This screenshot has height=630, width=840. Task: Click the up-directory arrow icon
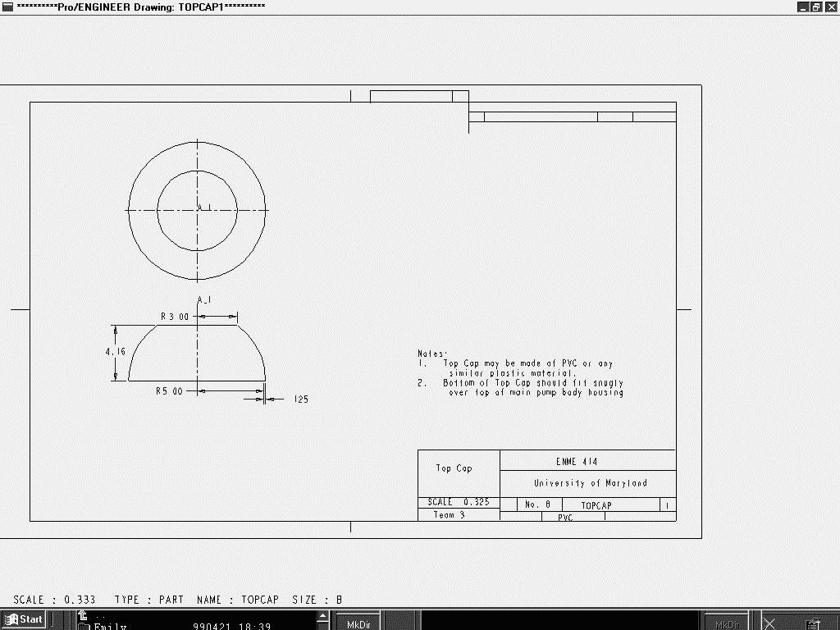click(x=83, y=615)
